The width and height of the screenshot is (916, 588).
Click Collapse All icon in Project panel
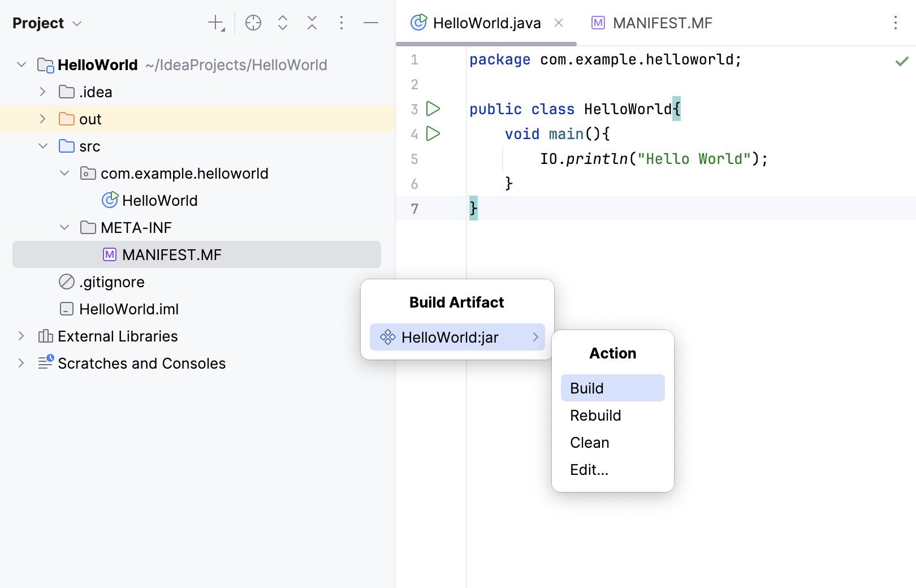(x=312, y=23)
